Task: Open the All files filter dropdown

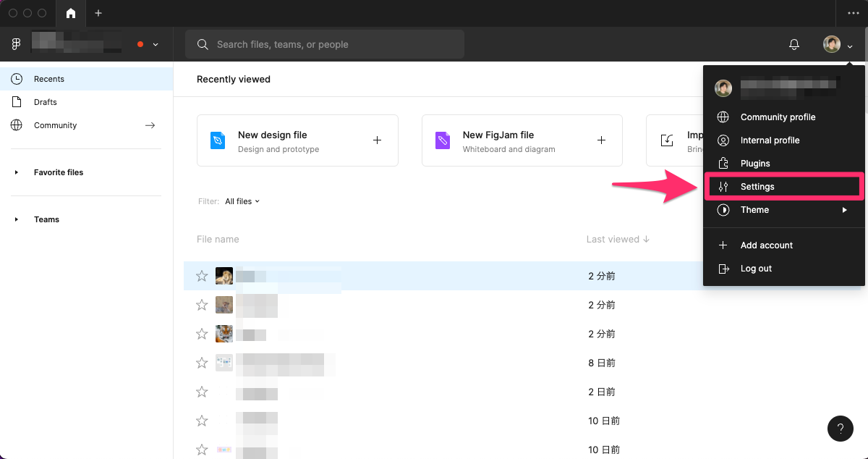Action: (242, 201)
